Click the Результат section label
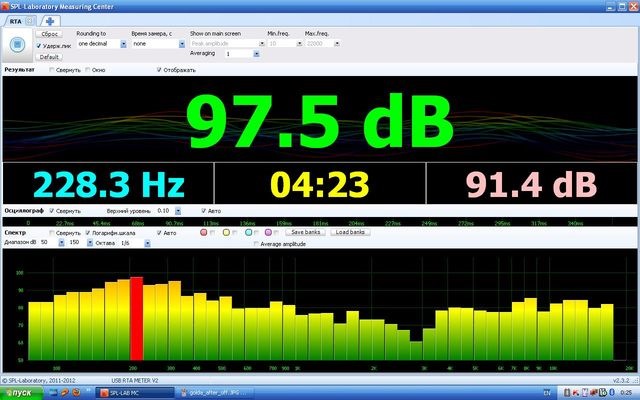Screen dimensions: 640x400 pyautogui.click(x=19, y=70)
